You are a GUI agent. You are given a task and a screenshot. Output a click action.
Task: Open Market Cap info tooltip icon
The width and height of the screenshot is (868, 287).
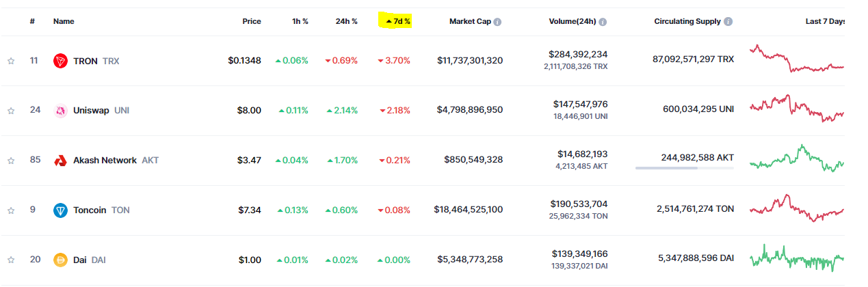click(x=497, y=22)
